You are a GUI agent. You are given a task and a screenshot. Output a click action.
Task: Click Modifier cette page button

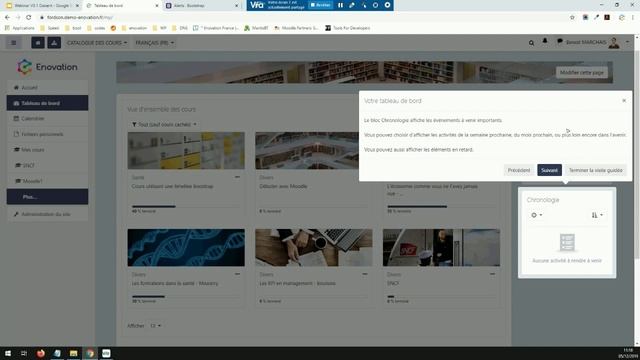coord(582,72)
